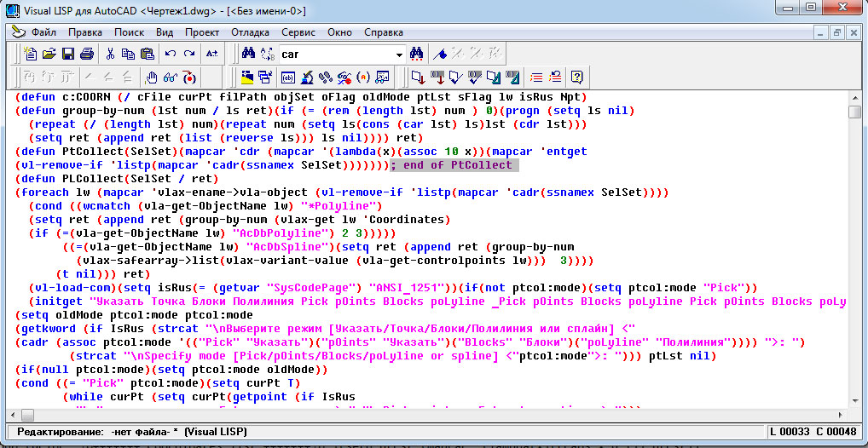Click the status bar line indicator L 00033
Image resolution: width=868 pixels, height=448 pixels.
[791, 432]
